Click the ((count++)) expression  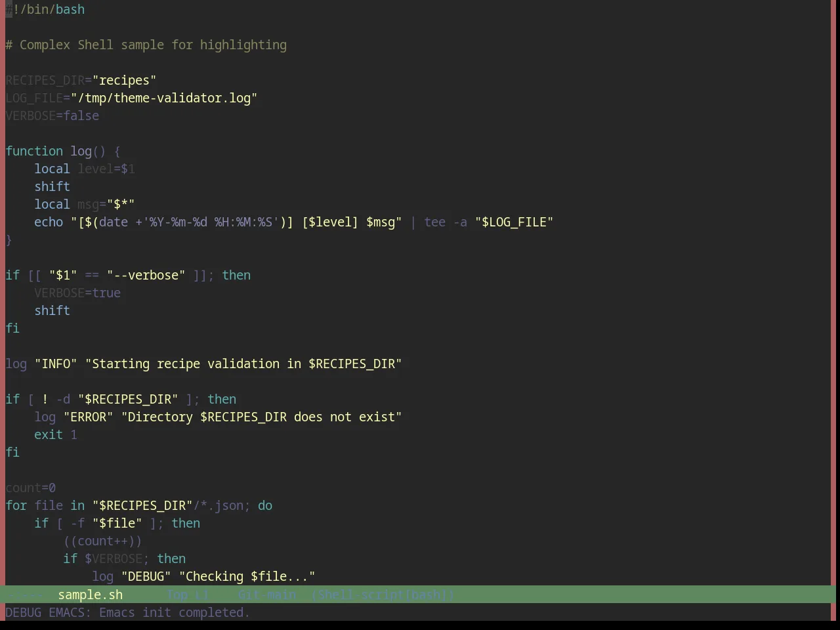tap(103, 541)
